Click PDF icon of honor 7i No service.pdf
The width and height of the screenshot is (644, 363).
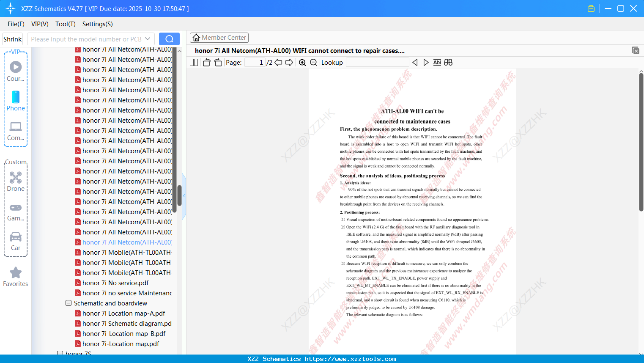pyautogui.click(x=78, y=283)
